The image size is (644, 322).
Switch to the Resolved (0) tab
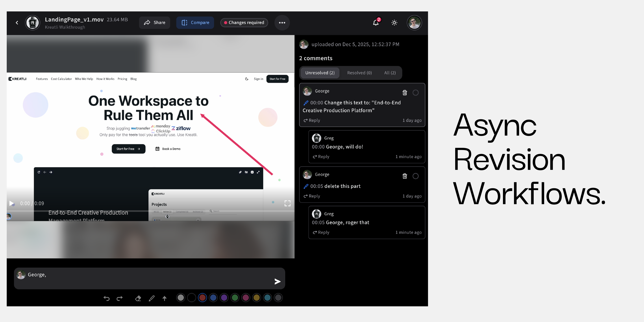[359, 73]
